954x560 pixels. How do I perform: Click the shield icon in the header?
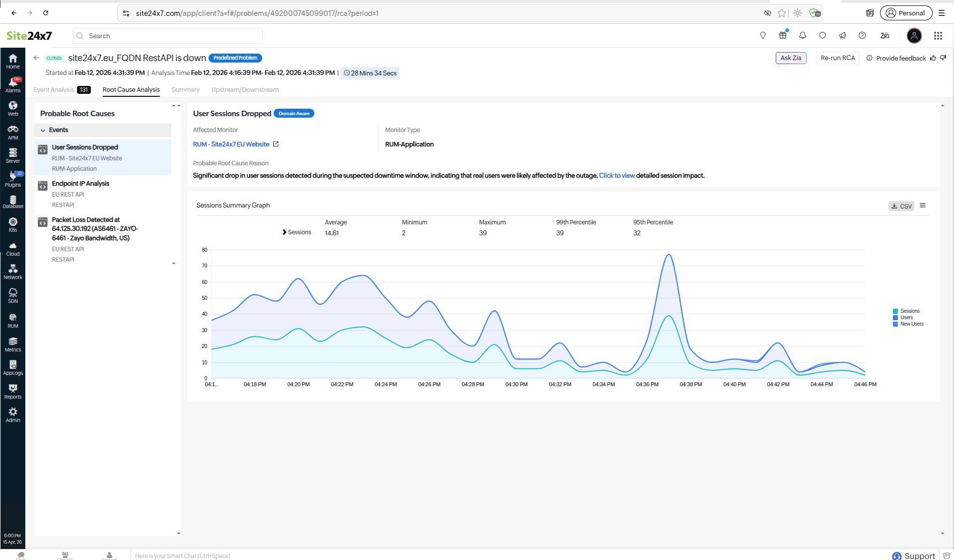822,35
